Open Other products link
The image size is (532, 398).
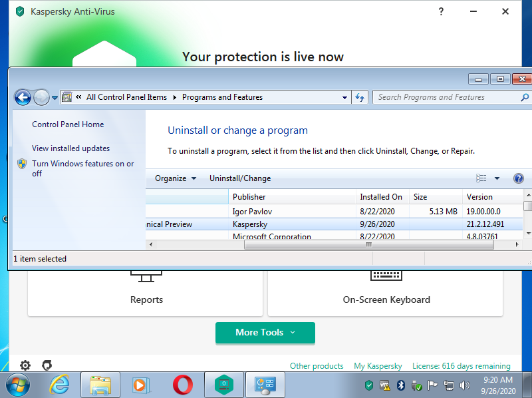pos(317,366)
